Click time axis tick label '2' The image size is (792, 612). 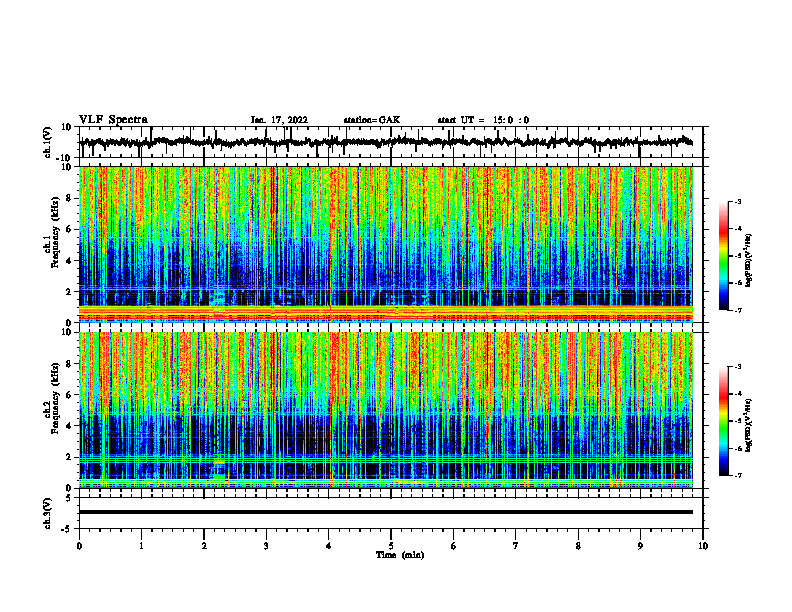tap(204, 546)
